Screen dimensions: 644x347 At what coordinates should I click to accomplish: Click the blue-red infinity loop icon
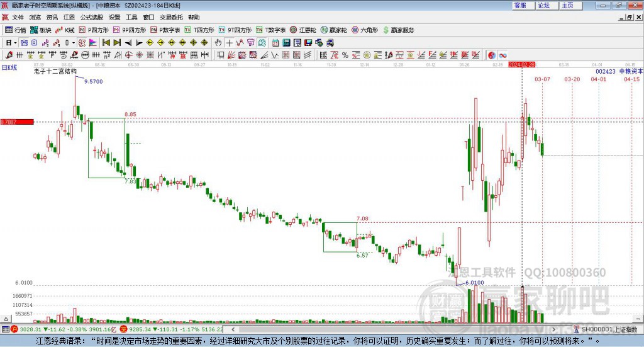point(502,55)
